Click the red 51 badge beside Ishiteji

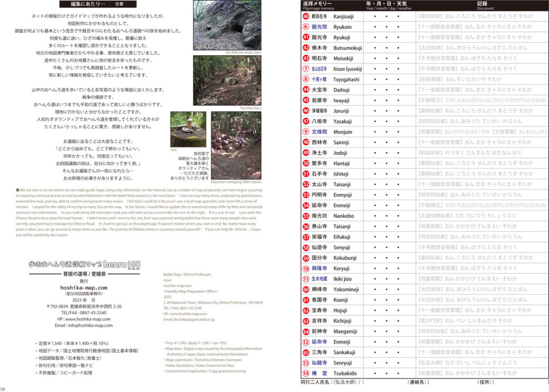tap(306, 174)
